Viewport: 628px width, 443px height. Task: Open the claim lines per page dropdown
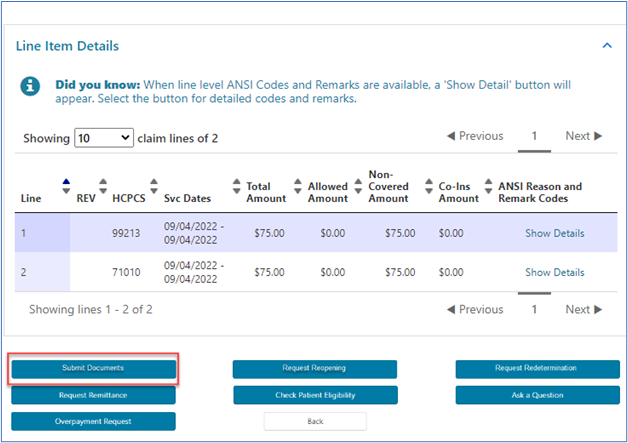104,138
